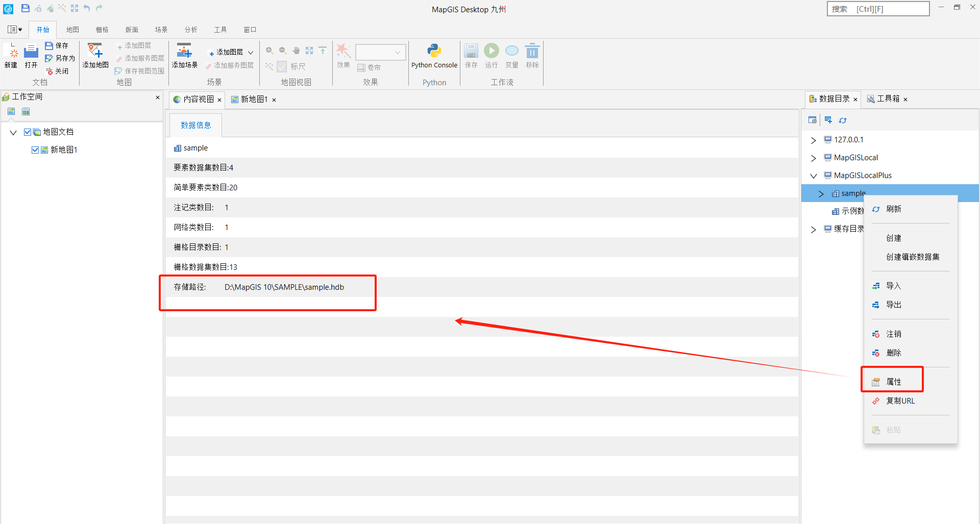The image size is (980, 524).
Task: Switch to the 场景 ribbon tab
Action: pos(161,30)
